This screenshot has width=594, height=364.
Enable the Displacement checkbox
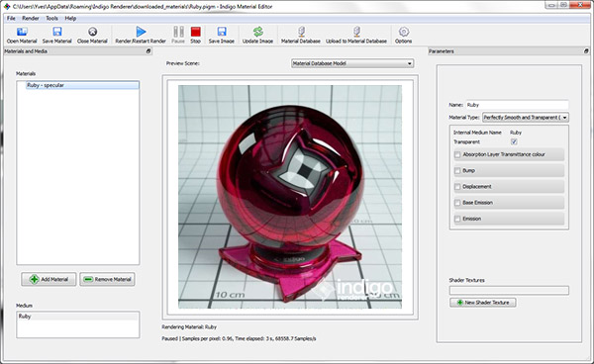(457, 187)
